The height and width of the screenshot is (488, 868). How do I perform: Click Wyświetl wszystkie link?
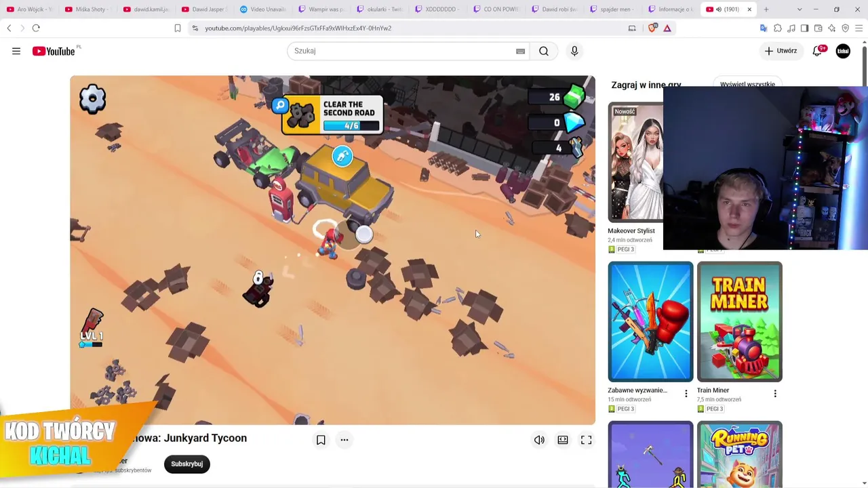coord(747,85)
